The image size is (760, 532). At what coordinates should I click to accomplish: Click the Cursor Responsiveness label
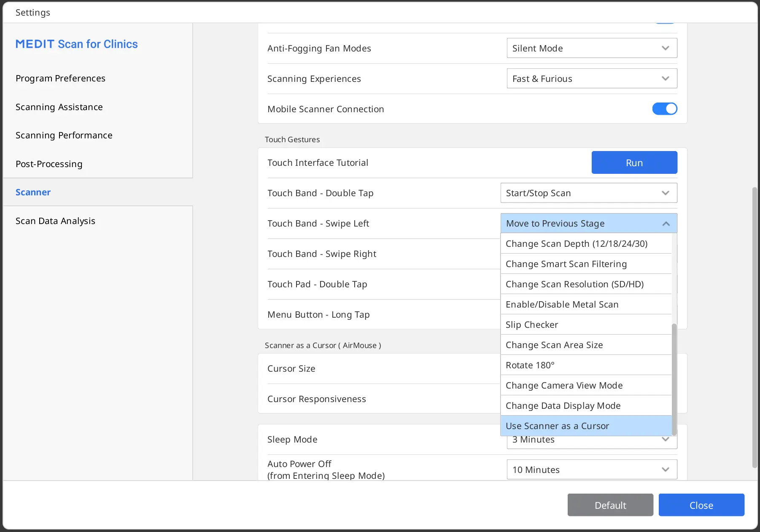coord(317,399)
